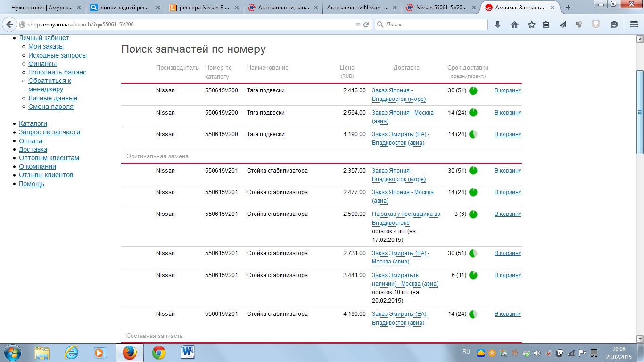Click the volume speaker tray icon
Image resolution: width=644 pixels, height=362 pixels.
pyautogui.click(x=537, y=353)
